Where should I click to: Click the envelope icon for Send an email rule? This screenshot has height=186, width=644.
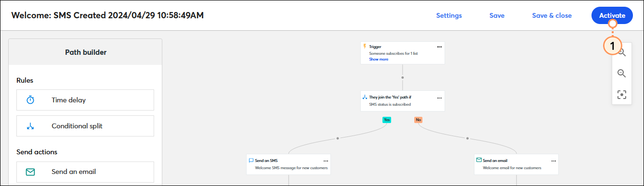point(30,172)
